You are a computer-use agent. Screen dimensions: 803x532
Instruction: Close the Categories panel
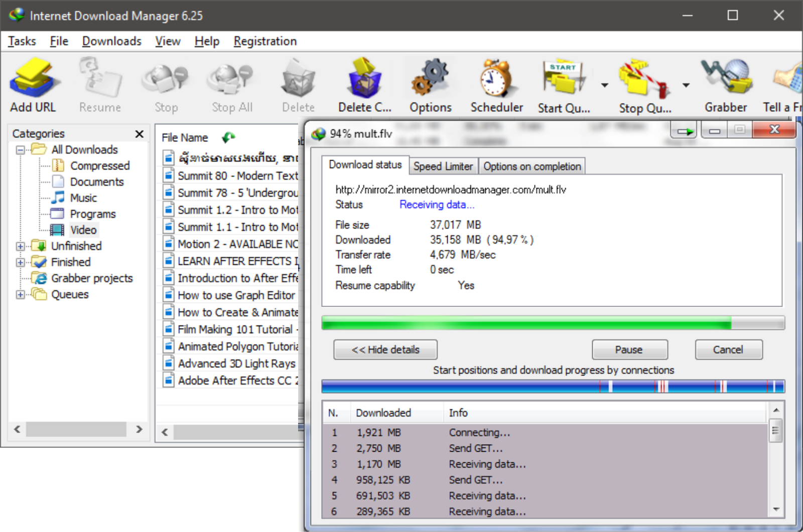[x=139, y=134]
